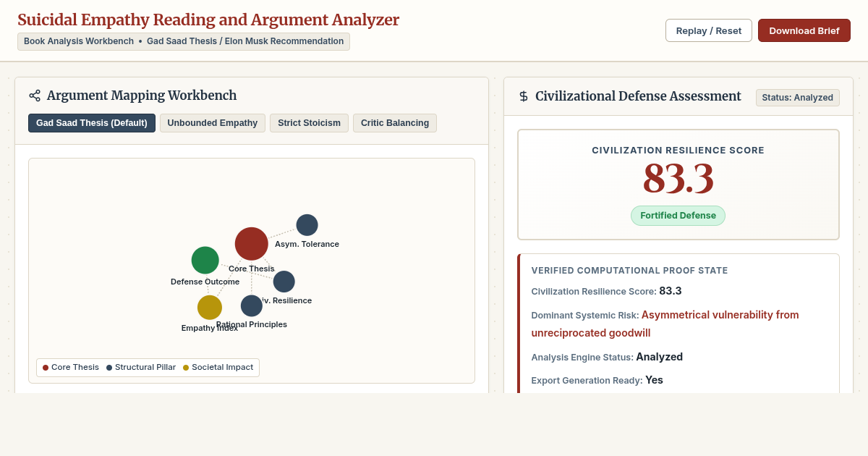Click the Asymmetrical vulnerability risk text
The image size is (868, 456).
point(665,324)
